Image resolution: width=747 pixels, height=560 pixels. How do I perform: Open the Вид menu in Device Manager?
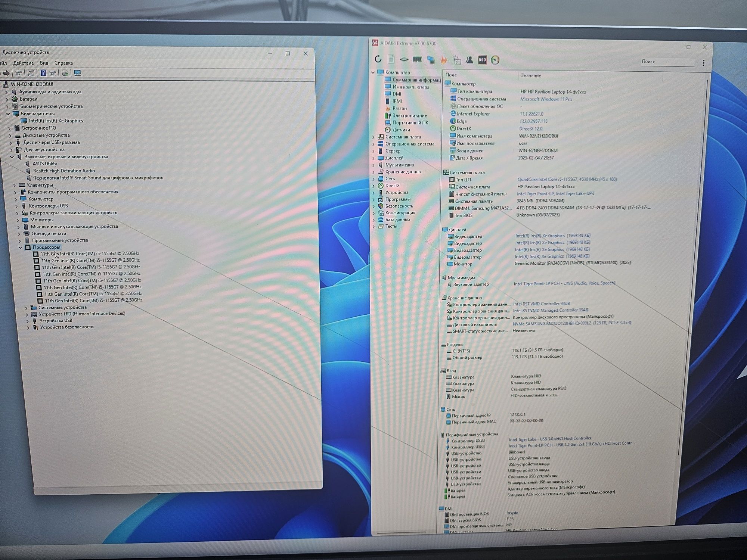pyautogui.click(x=44, y=63)
